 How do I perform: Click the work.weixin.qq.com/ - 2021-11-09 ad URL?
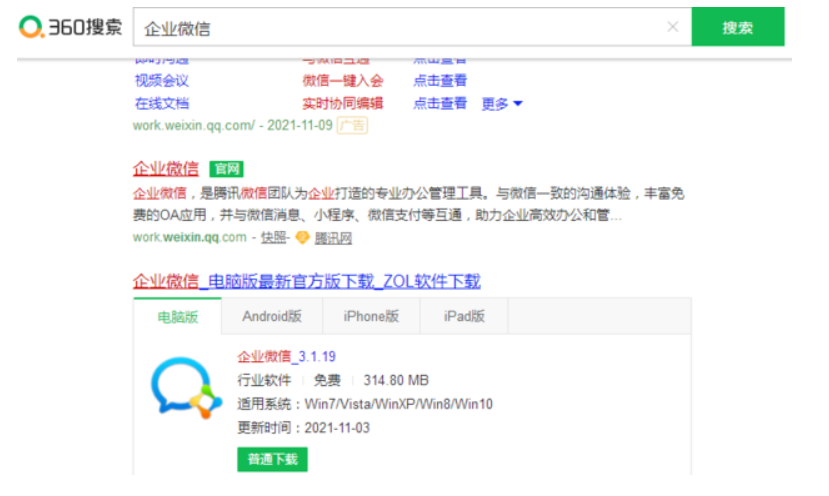pyautogui.click(x=233, y=125)
